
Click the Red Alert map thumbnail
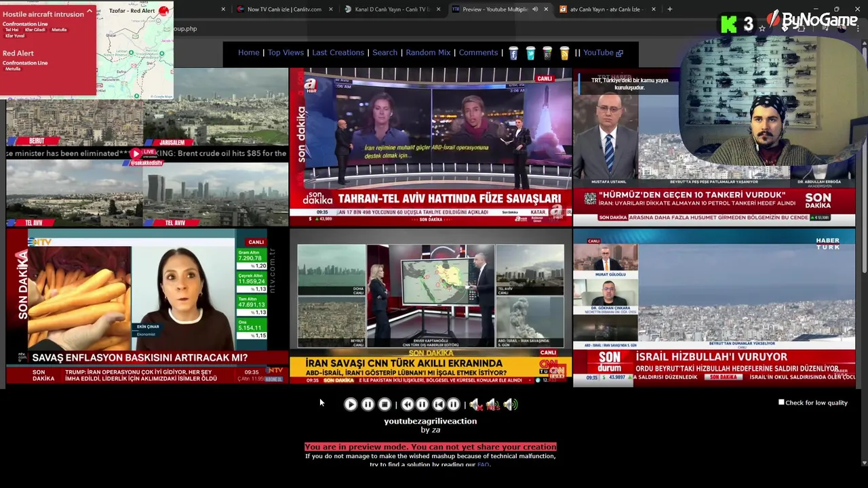(x=136, y=51)
